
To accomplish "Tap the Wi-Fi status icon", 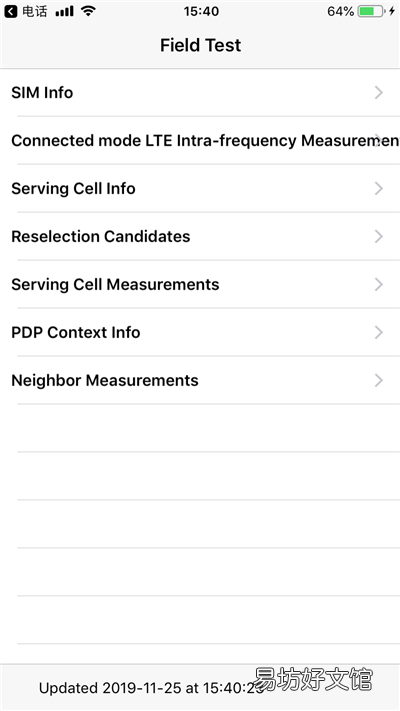I will 88,11.
